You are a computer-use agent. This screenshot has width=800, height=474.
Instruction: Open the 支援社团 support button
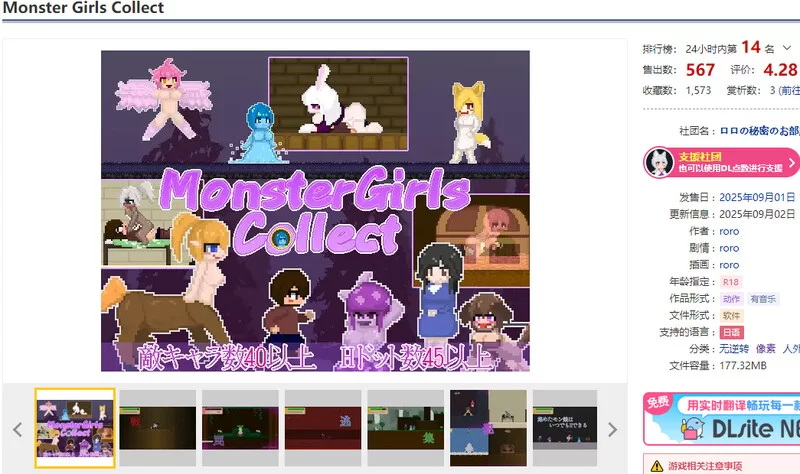click(x=721, y=163)
